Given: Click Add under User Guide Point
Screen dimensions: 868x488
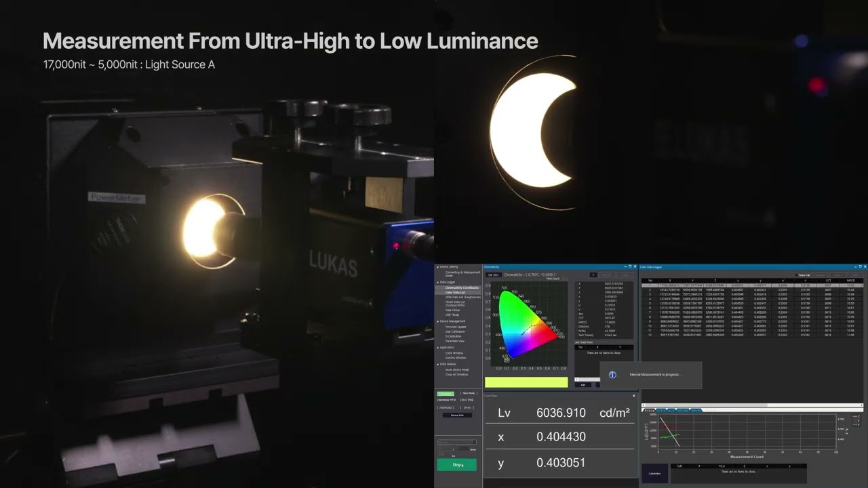Looking at the screenshot, I should (583, 385).
